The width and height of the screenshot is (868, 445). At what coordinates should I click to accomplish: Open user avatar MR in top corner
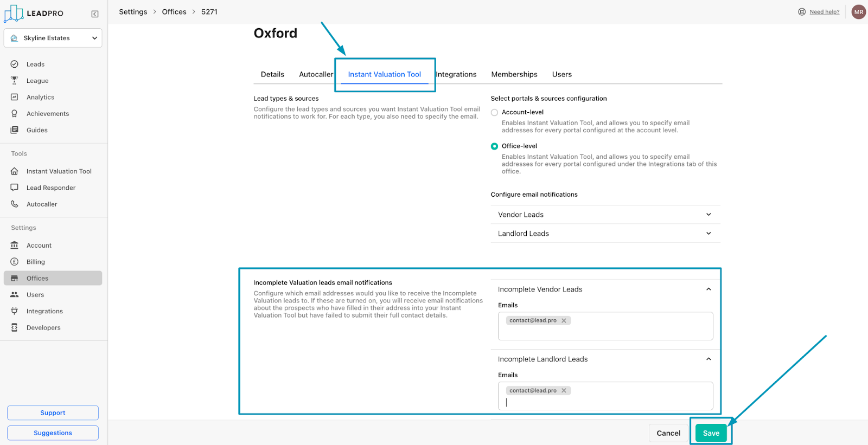click(858, 12)
